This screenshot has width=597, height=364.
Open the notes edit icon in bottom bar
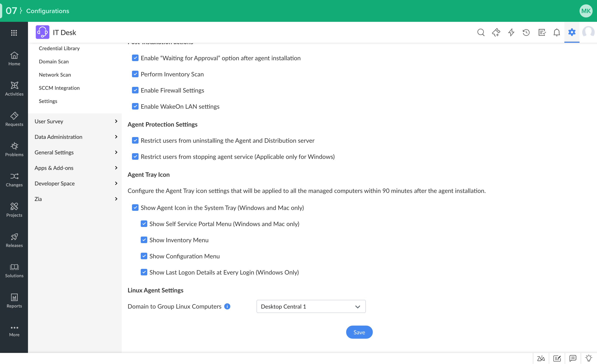[x=557, y=358]
